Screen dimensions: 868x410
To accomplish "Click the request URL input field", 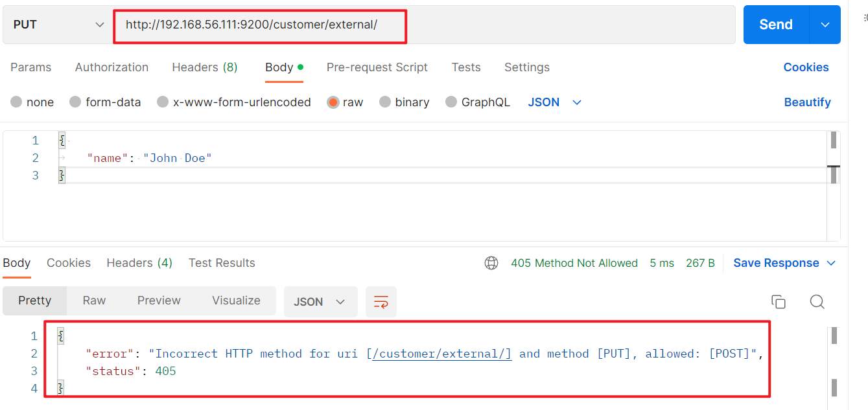I will coord(424,25).
